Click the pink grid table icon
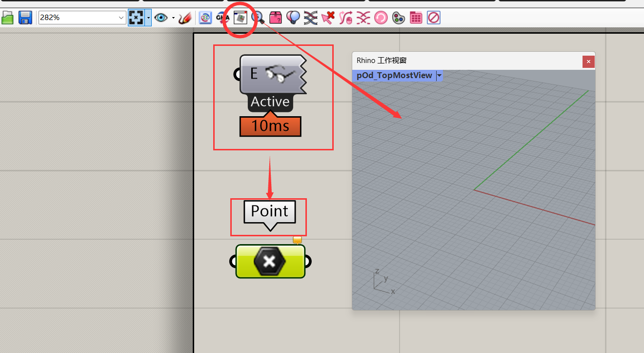The height and width of the screenshot is (353, 644). click(416, 18)
